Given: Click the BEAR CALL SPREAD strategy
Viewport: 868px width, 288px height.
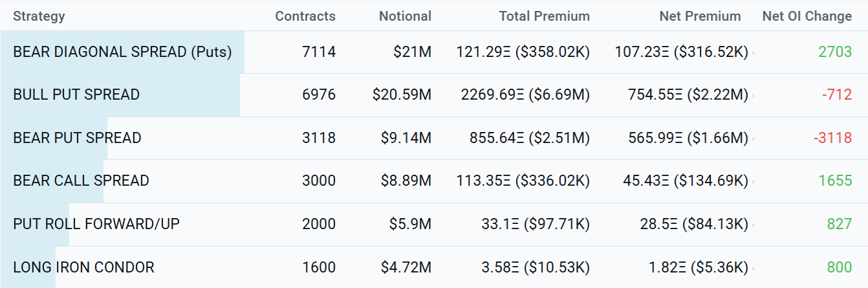Looking at the screenshot, I should [81, 181].
